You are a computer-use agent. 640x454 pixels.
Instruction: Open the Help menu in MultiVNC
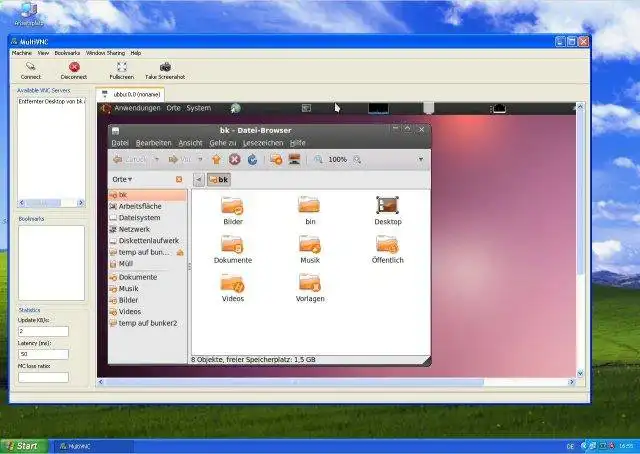tap(136, 53)
